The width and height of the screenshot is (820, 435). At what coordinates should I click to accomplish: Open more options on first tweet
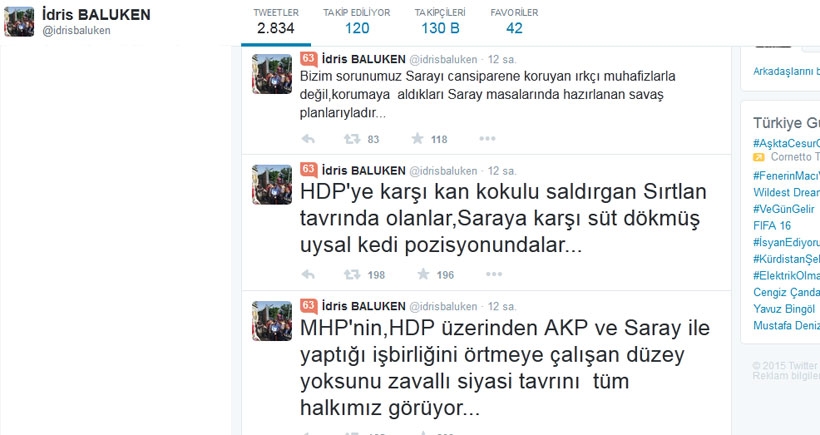point(487,139)
